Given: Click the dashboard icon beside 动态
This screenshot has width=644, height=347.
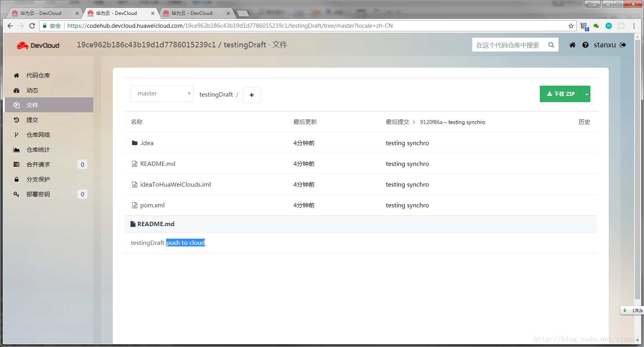Looking at the screenshot, I should pos(16,90).
